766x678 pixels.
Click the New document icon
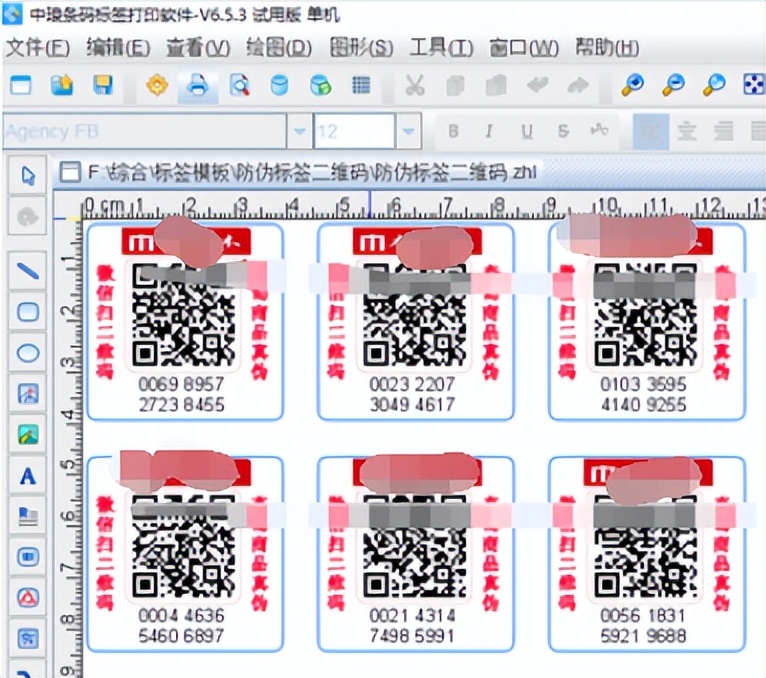21,85
